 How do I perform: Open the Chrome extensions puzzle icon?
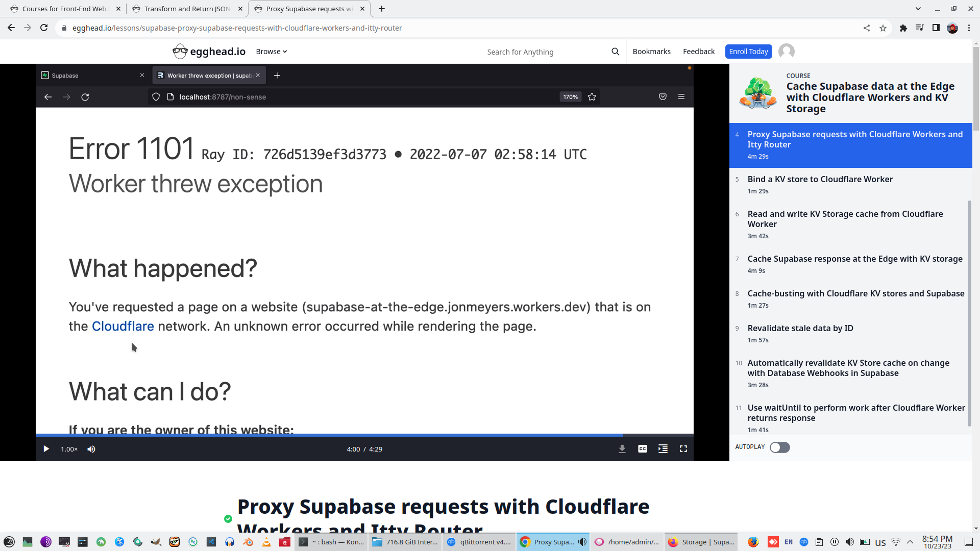point(903,28)
